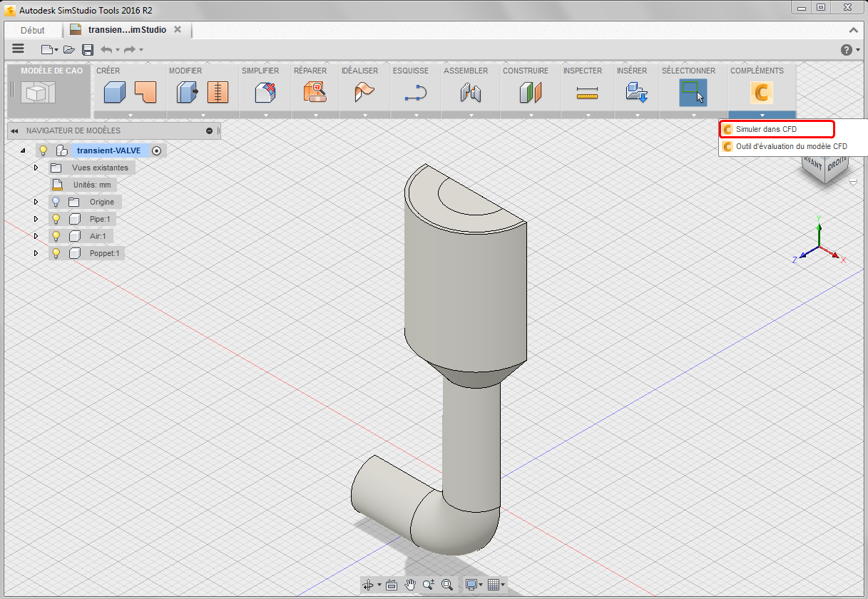Hide the Air:1 component with lightbulb
The image size is (868, 599).
point(56,236)
